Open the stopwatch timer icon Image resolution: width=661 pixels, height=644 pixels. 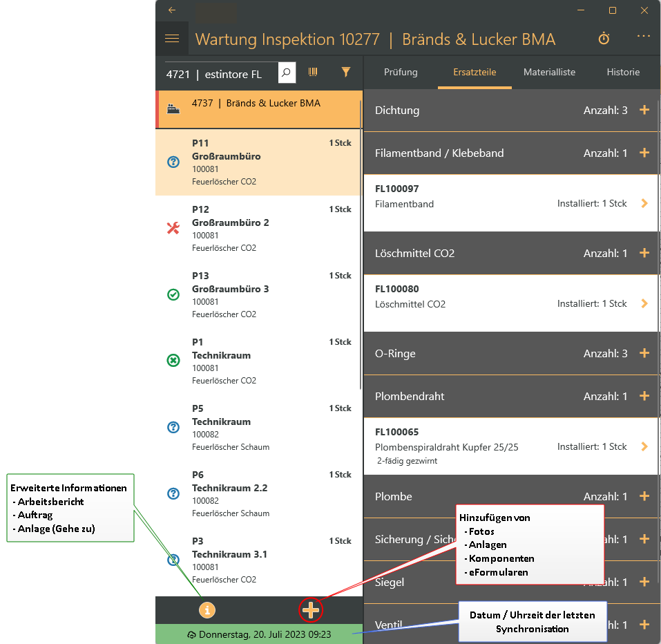coord(604,39)
